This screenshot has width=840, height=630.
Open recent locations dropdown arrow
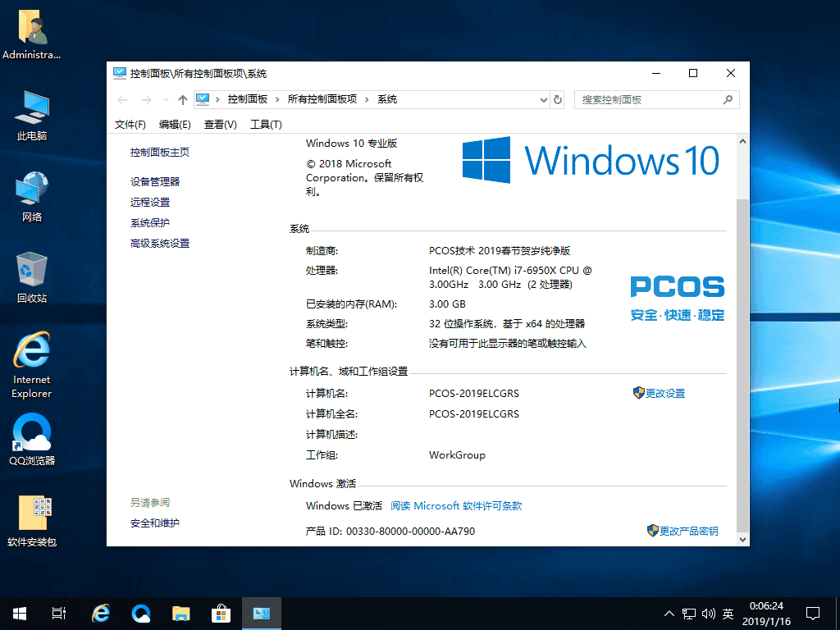[x=166, y=99]
